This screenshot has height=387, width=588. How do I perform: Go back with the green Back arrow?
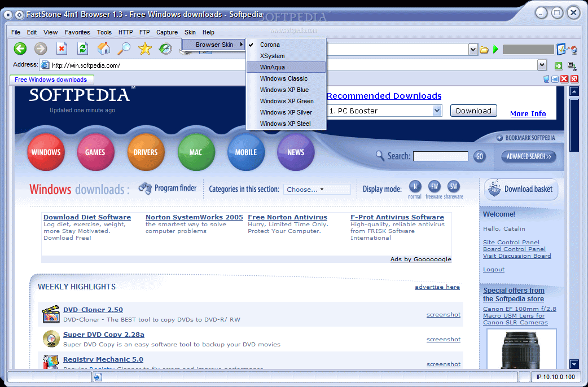pyautogui.click(x=20, y=49)
